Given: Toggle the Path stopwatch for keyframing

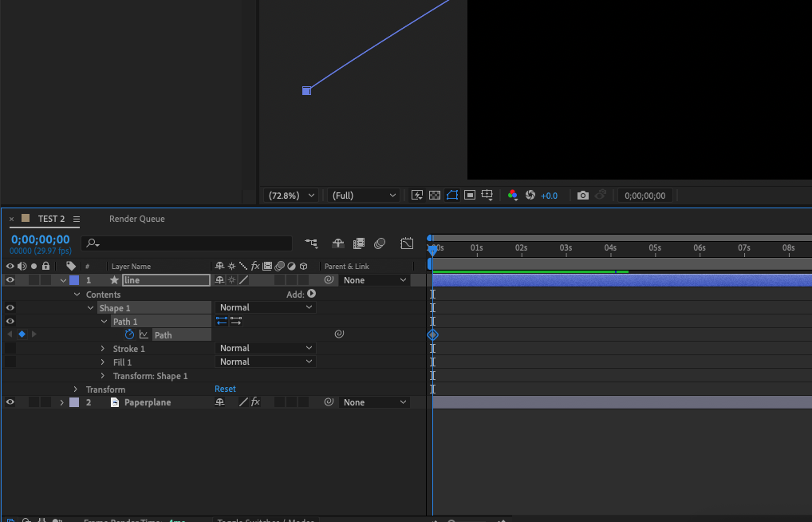Looking at the screenshot, I should (129, 334).
